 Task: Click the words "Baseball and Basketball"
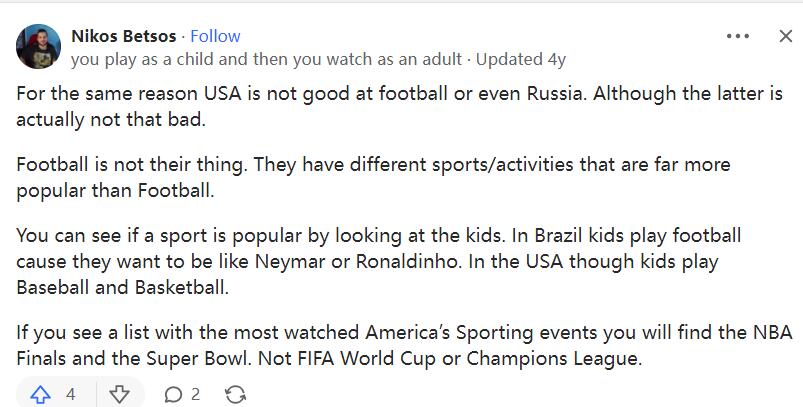122,287
